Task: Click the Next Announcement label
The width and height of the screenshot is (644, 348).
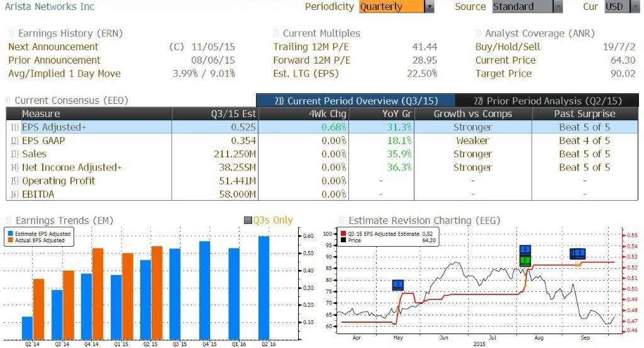Action: (x=53, y=47)
